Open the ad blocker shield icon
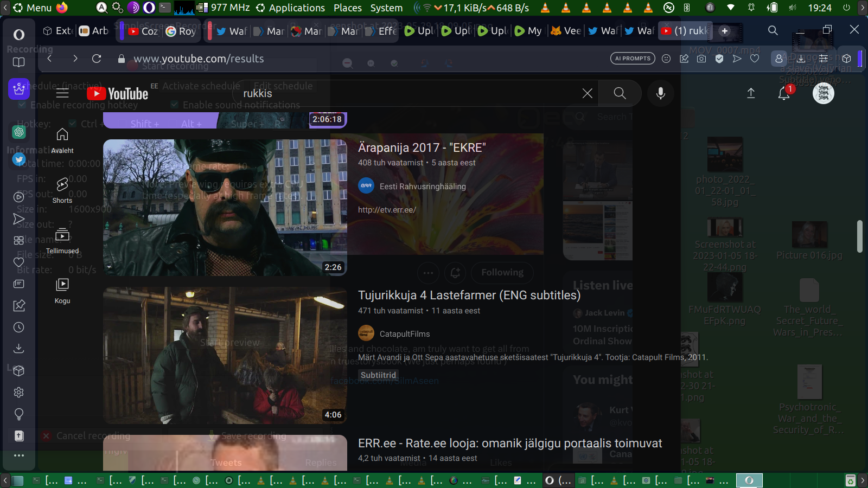Screen dimensions: 868x488 pyautogui.click(x=719, y=59)
